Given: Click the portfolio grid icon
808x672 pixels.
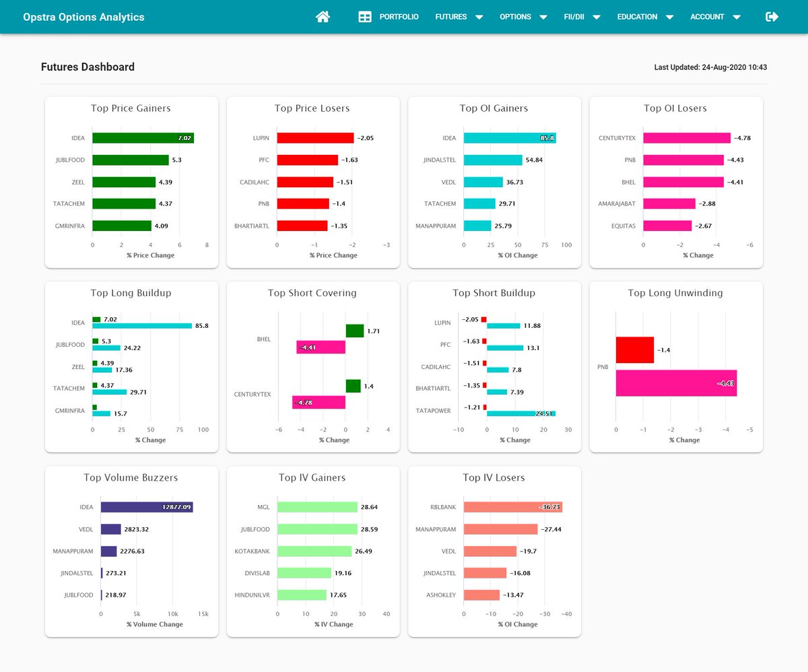Looking at the screenshot, I should coord(363,16).
